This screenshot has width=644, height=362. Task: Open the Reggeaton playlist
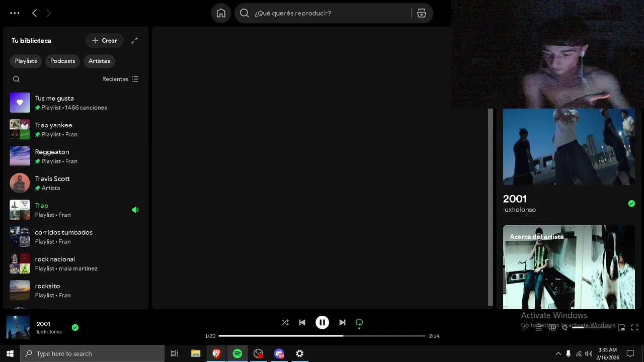point(75,156)
